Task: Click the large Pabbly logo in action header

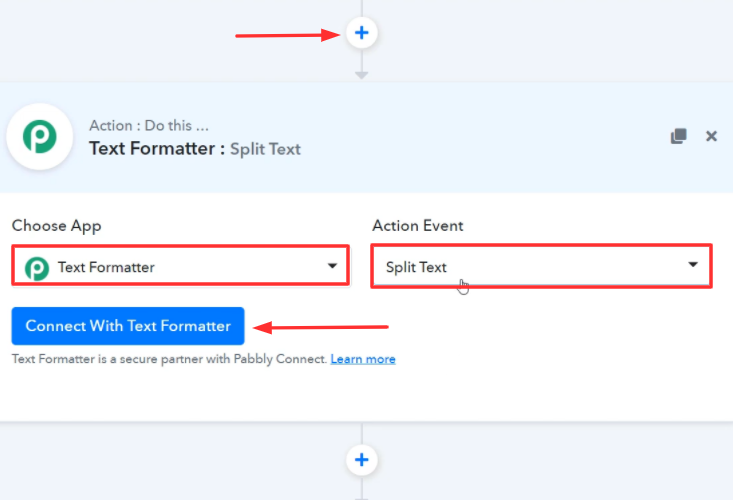Action: (x=40, y=136)
